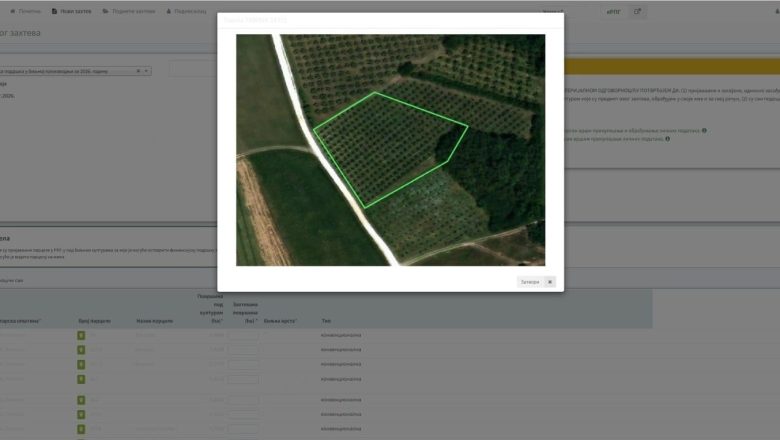This screenshot has height=440, width=780.
Task: Click the satellite parcel map image
Action: [x=390, y=150]
